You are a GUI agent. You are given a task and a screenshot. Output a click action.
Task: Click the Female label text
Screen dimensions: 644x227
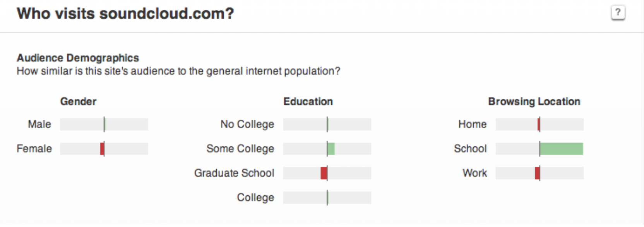tap(34, 149)
